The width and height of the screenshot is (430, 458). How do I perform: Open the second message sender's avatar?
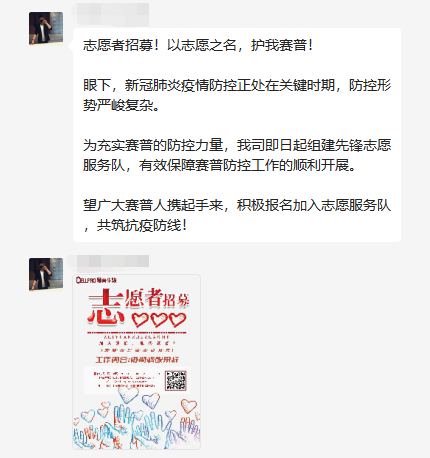pyautogui.click(x=46, y=274)
